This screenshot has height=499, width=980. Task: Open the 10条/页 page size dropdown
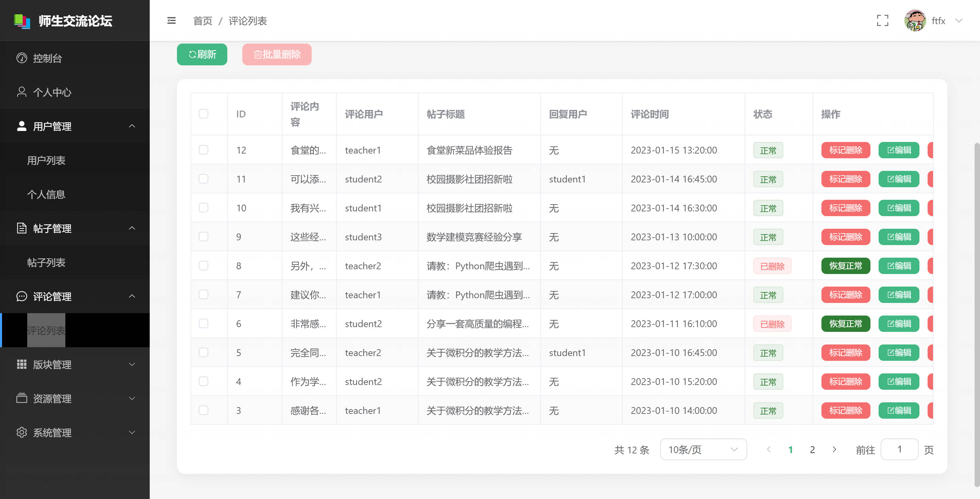tap(703, 450)
